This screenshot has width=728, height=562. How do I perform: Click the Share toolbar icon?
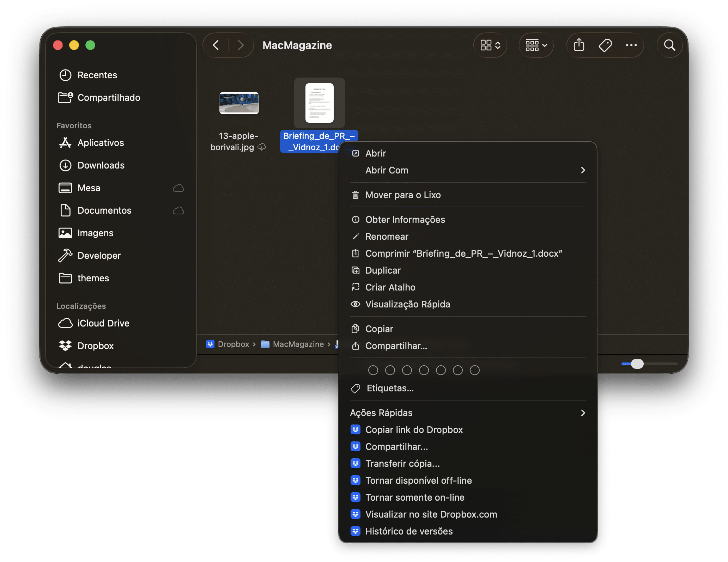coord(579,45)
